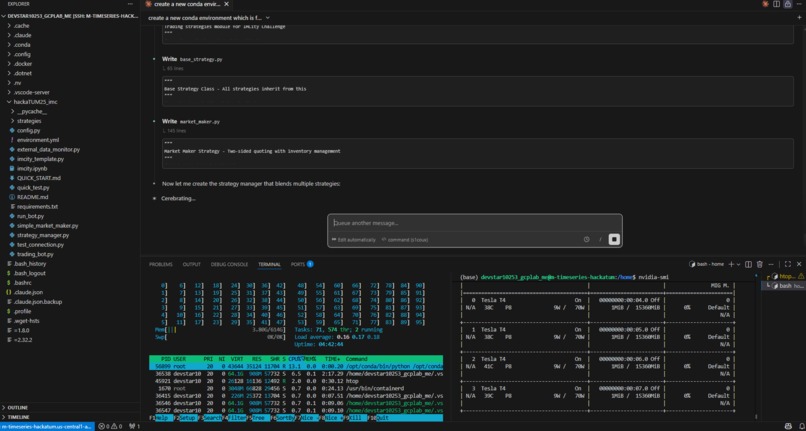
Task: Select the htop terminal in terminal list
Action: [783, 276]
